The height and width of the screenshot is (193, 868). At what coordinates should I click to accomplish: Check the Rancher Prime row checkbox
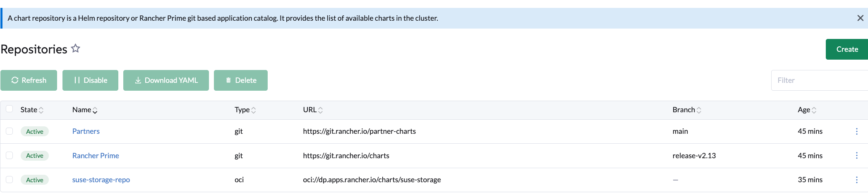pos(10,155)
